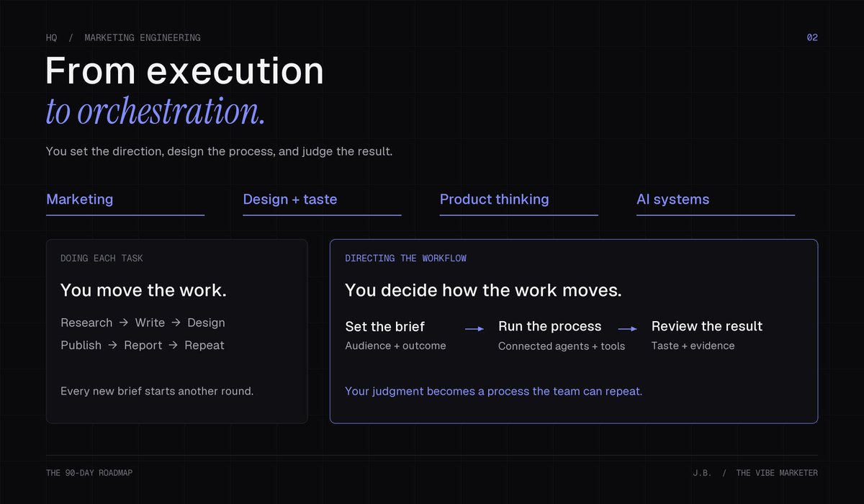The height and width of the screenshot is (504, 864).
Task: Click the "Run the process" step
Action: click(549, 326)
